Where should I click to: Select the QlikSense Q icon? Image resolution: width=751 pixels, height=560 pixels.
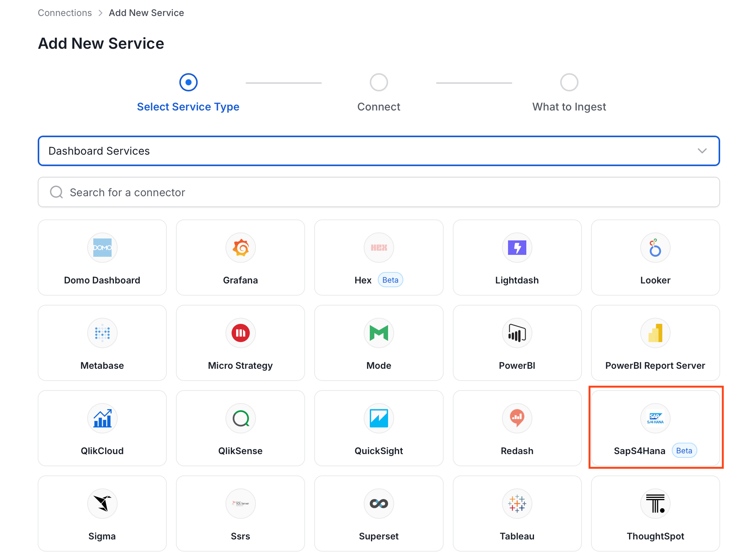[240, 418]
